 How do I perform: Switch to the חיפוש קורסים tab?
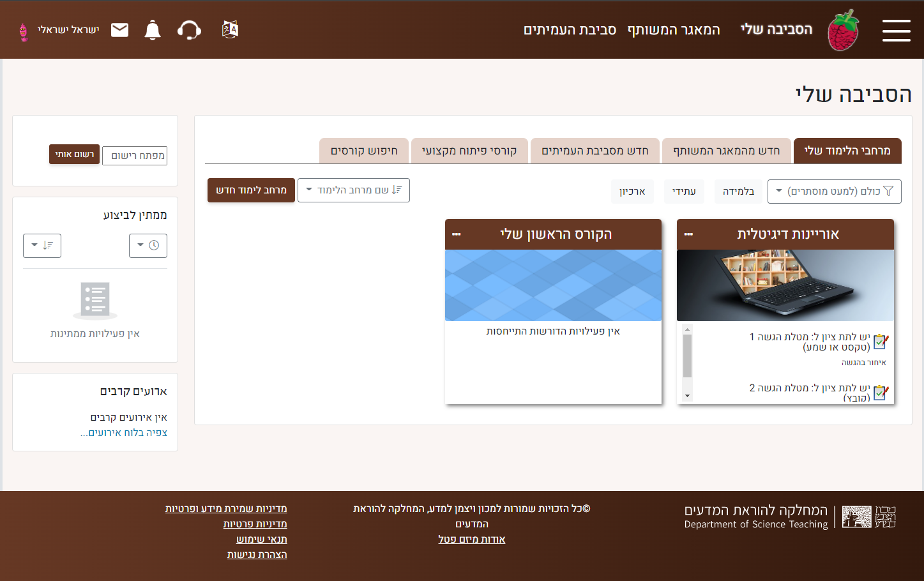364,151
